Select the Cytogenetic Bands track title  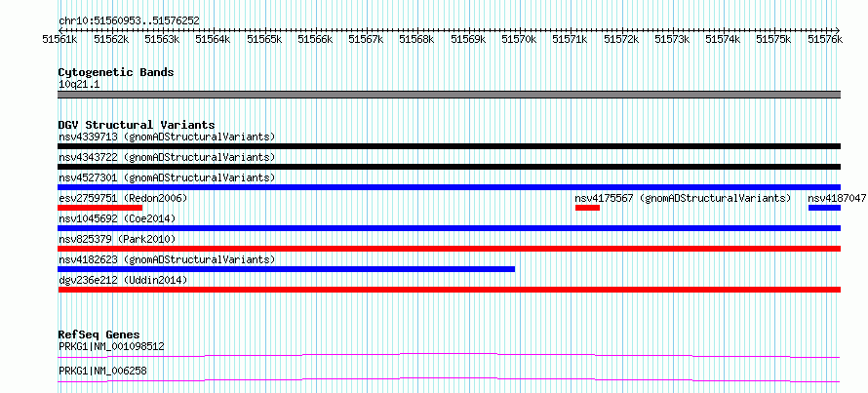116,72
